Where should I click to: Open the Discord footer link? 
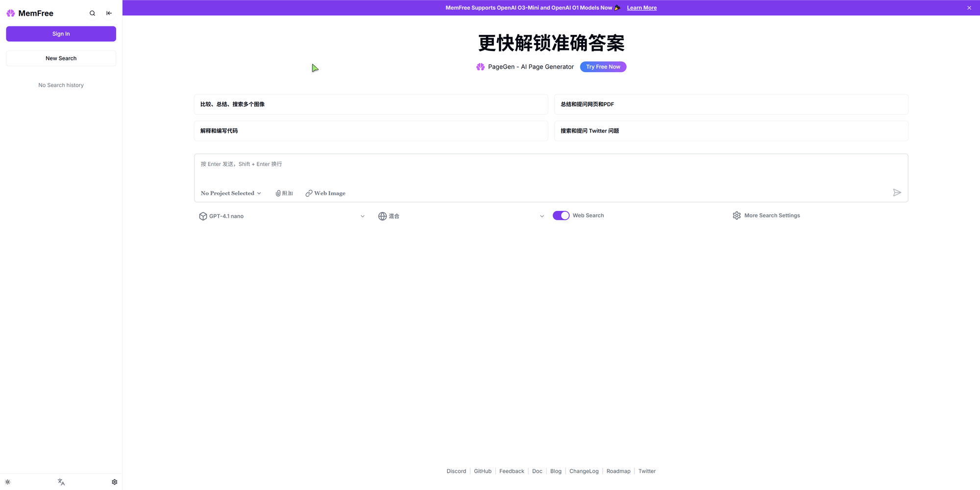(456, 471)
